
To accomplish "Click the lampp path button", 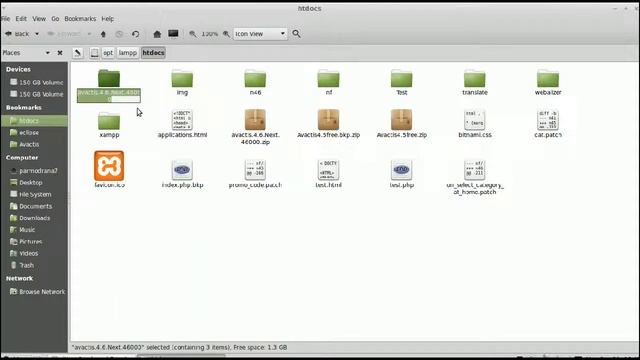I will click(128, 53).
